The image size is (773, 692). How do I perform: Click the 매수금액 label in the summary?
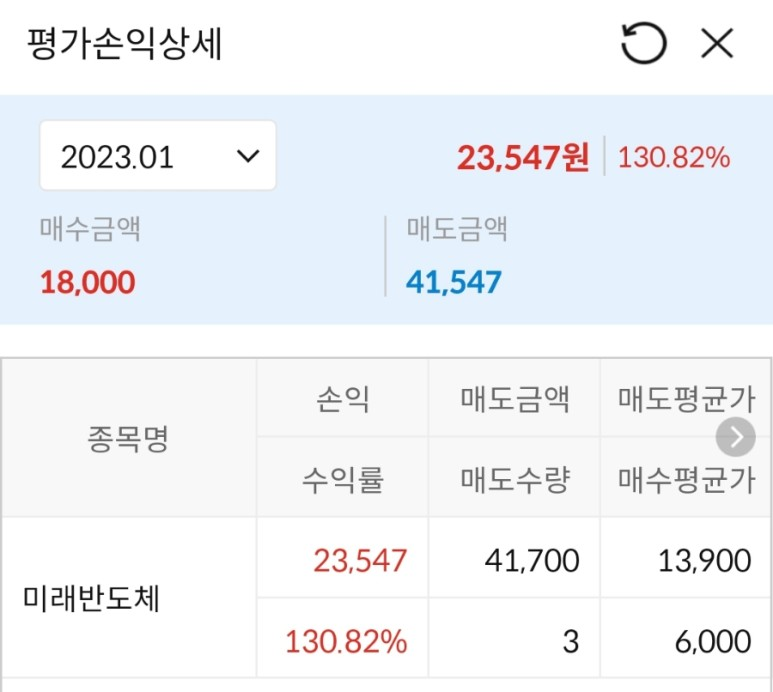click(90, 229)
